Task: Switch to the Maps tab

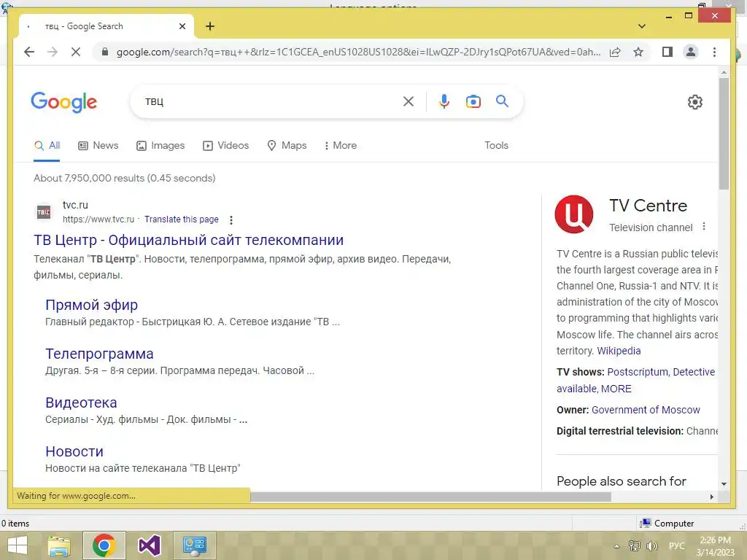Action: pos(287,146)
